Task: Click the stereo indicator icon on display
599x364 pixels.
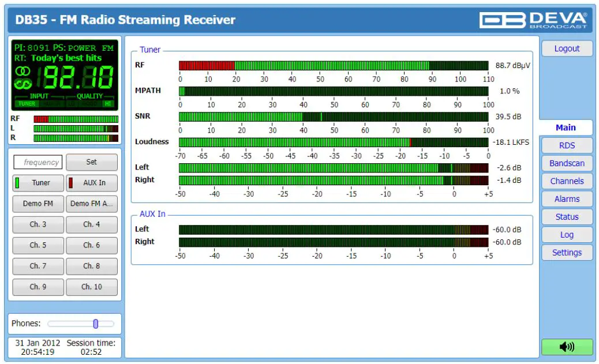Action: 23,71
